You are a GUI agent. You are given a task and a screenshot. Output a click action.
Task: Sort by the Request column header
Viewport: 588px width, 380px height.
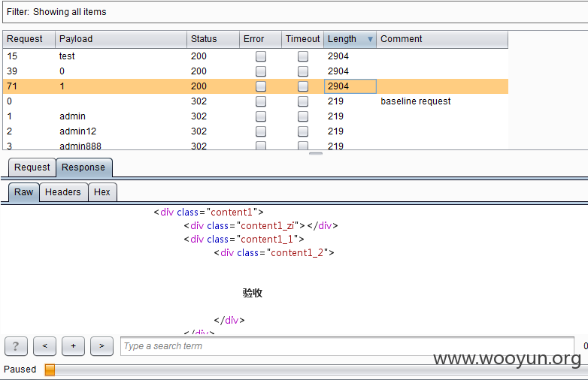tap(29, 39)
